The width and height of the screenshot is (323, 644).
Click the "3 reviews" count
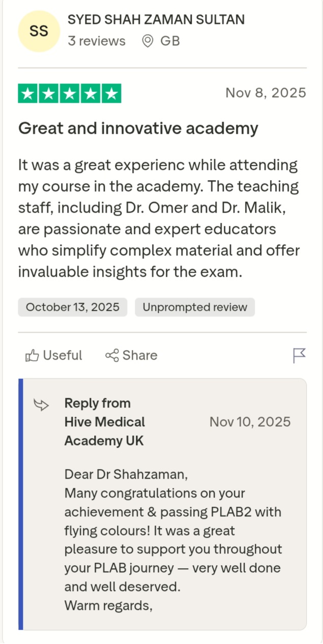(97, 41)
